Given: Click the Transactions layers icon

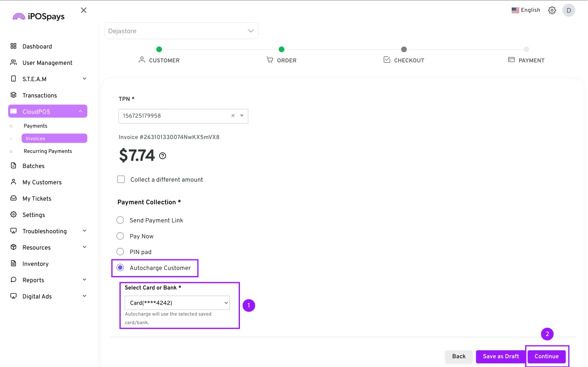Looking at the screenshot, I should click(13, 95).
